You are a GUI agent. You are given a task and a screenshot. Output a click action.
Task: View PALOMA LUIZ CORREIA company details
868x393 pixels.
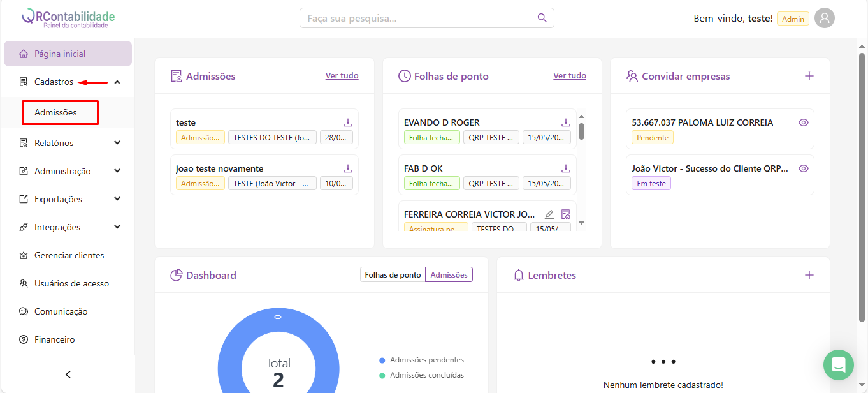804,122
